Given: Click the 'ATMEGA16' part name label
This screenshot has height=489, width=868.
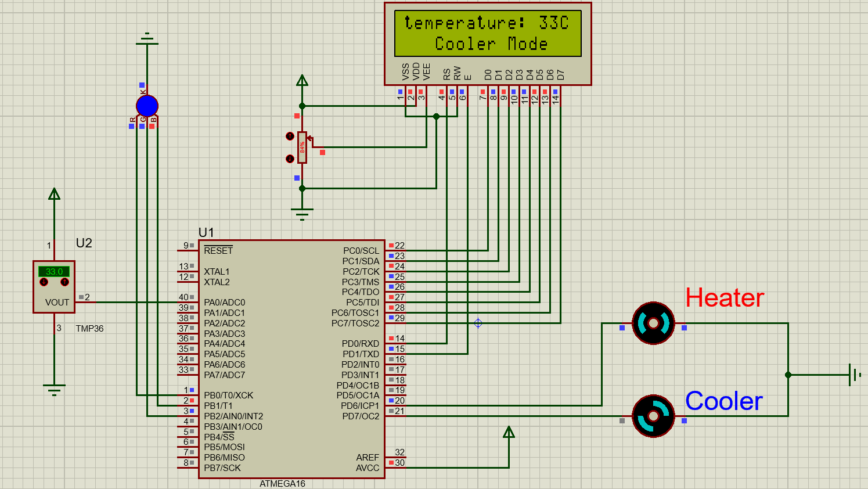Looking at the screenshot, I should (282, 484).
